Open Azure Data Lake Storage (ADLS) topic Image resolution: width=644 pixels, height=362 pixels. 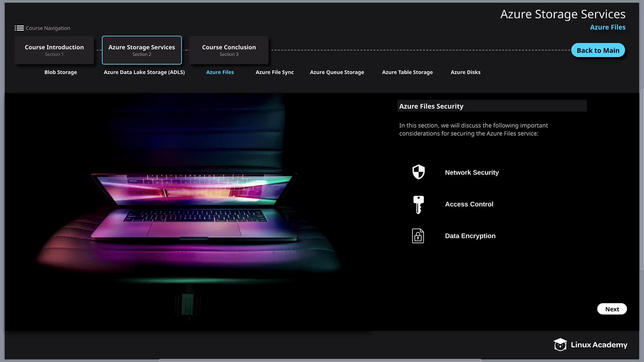click(x=144, y=72)
